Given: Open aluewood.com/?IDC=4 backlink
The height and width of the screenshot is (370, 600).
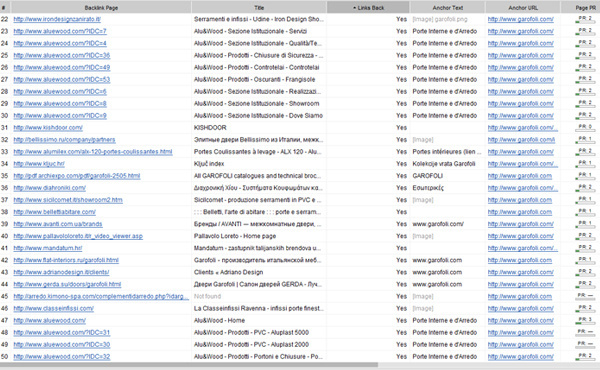Looking at the screenshot, I should [x=60, y=43].
